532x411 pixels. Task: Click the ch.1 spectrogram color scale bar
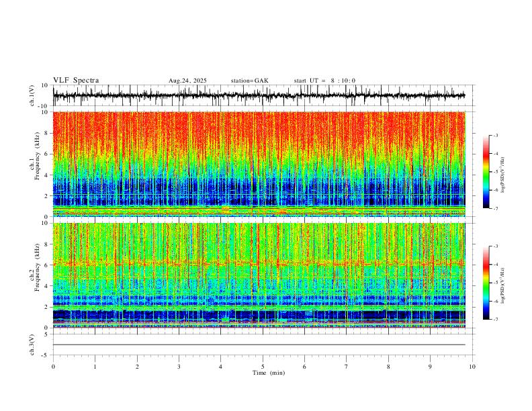486,172
